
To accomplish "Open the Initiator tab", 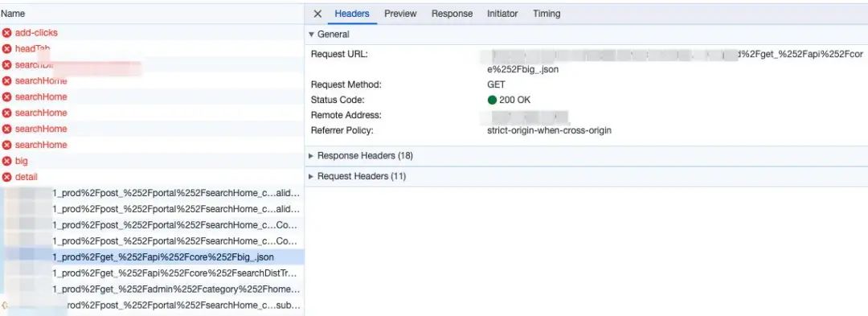I will click(x=502, y=14).
